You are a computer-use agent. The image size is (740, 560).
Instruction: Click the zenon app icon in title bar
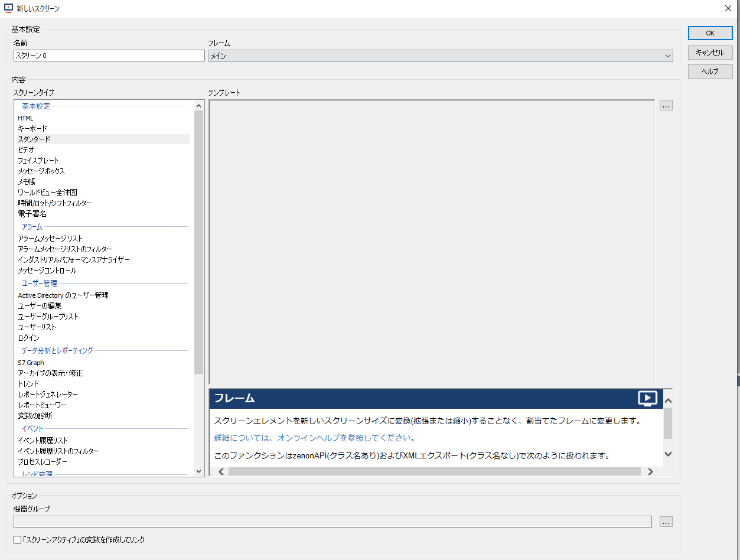(x=9, y=9)
